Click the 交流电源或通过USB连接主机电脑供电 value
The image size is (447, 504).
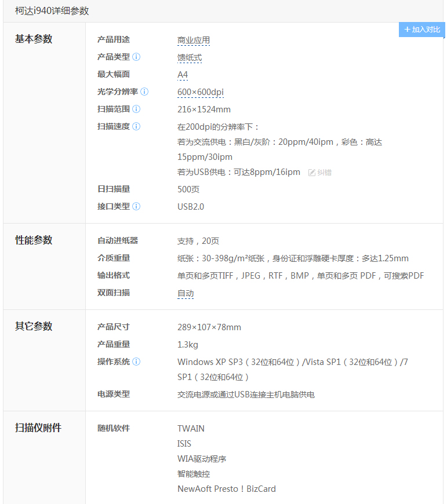point(246,395)
